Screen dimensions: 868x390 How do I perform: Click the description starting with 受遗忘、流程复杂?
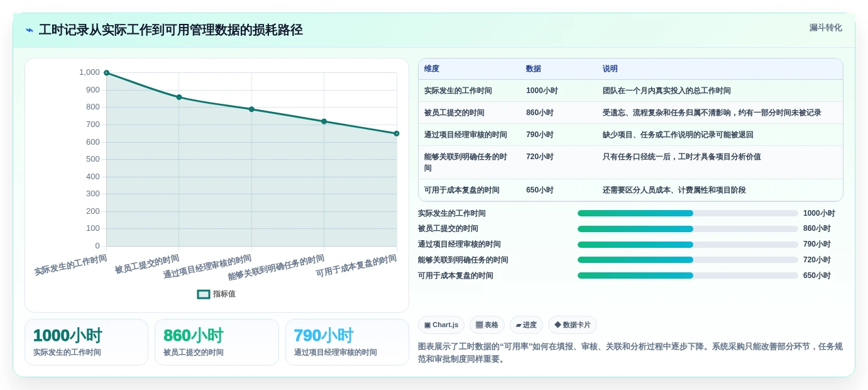click(x=712, y=113)
